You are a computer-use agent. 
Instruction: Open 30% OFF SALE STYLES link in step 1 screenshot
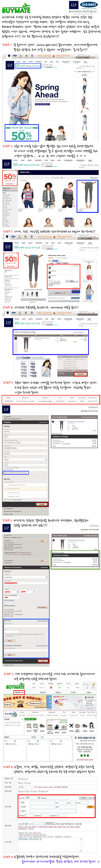pos(28,66)
